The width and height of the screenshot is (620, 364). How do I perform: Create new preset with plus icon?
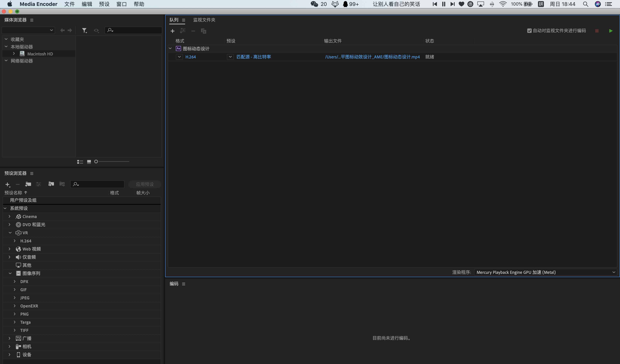click(x=8, y=185)
